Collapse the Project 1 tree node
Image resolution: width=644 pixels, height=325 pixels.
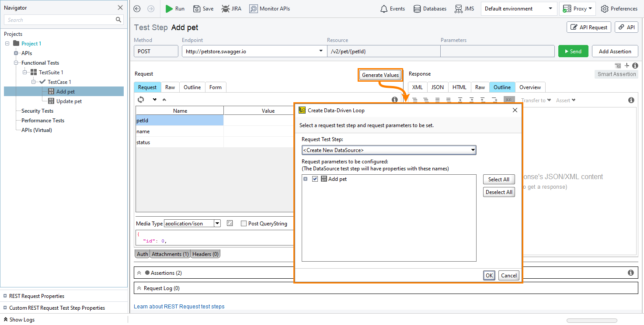click(7, 43)
